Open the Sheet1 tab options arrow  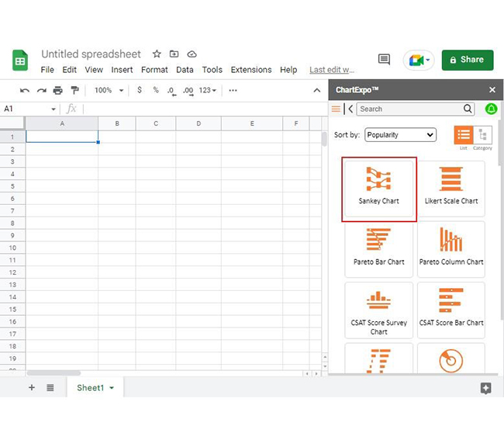112,388
